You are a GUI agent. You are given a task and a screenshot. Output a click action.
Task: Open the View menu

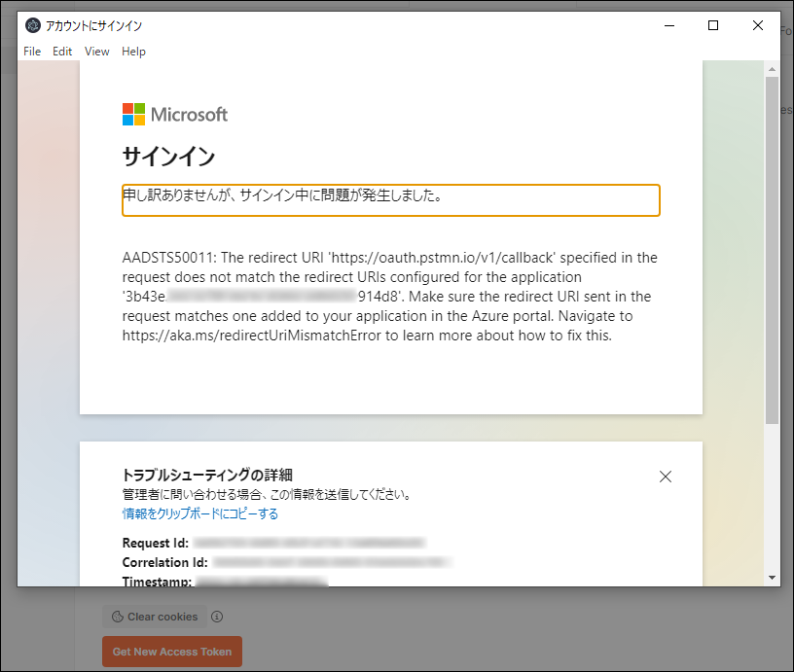pyautogui.click(x=96, y=52)
